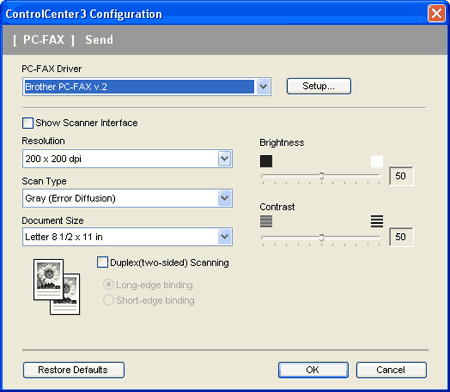Viewport: 450px width, 392px height.
Task: Click the black dark-brightness square icon
Action: (266, 161)
